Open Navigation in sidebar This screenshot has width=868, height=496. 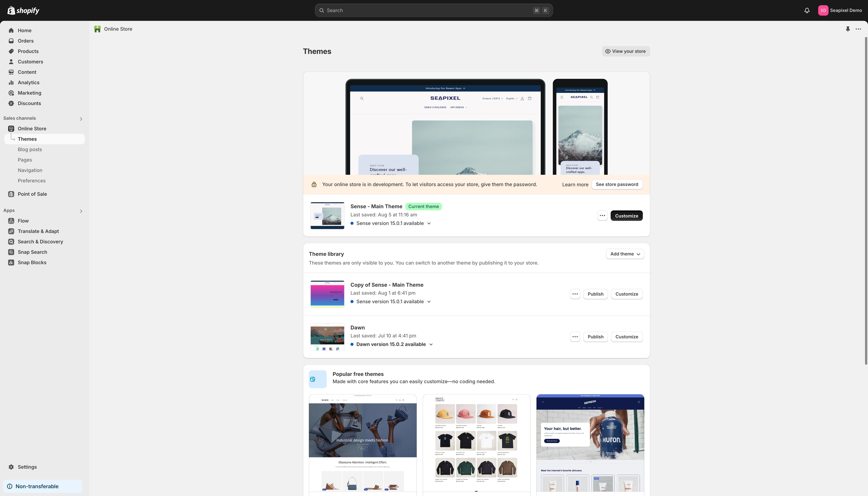pyautogui.click(x=30, y=170)
